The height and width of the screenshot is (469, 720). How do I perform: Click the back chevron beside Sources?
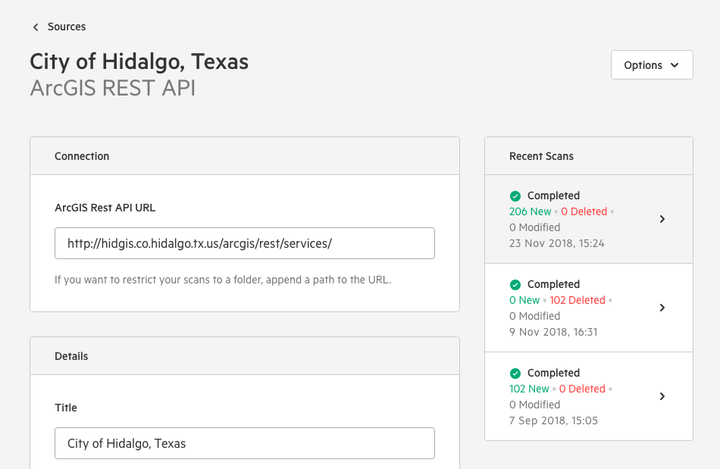pyautogui.click(x=36, y=27)
